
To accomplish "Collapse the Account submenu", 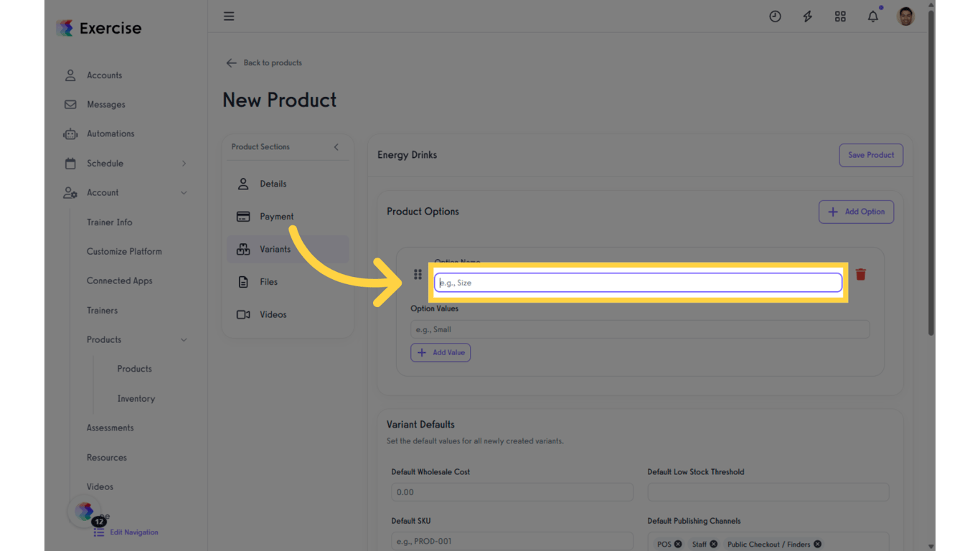I will pos(184,192).
